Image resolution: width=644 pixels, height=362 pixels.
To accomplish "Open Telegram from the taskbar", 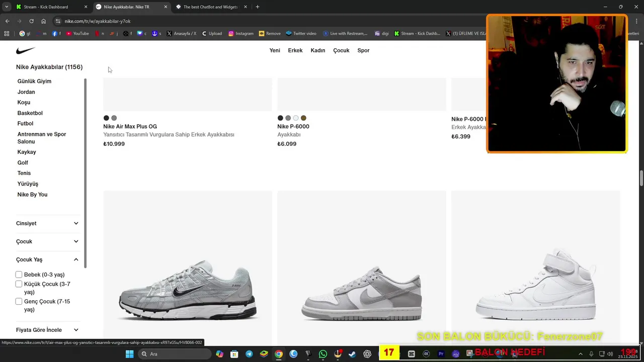I will click(249, 354).
